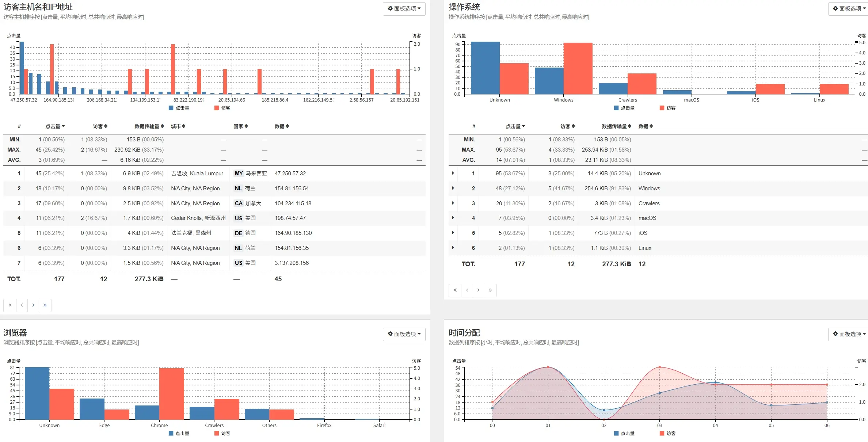Click the 点击量 header in 操作系统 table
The height and width of the screenshot is (442, 868).
coord(516,126)
